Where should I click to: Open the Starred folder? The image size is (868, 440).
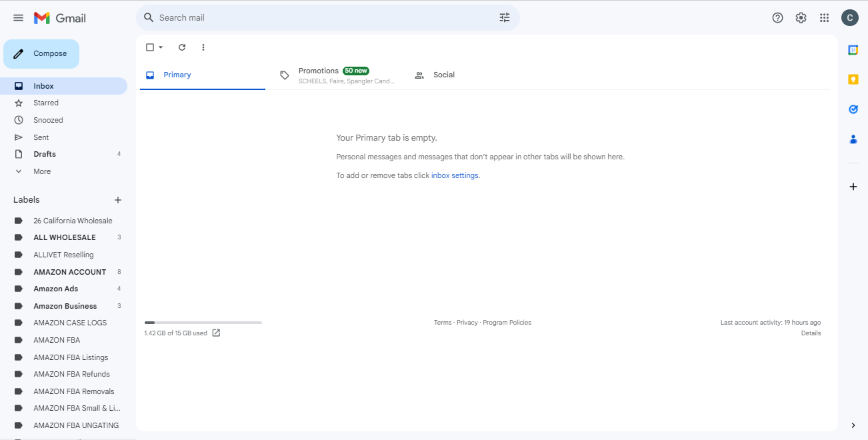[63, 103]
